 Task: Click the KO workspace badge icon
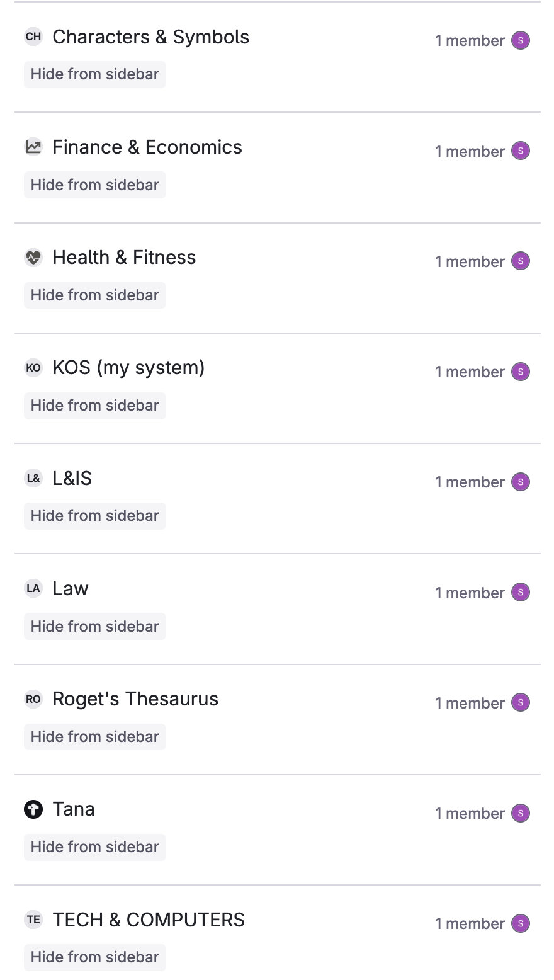pos(33,368)
